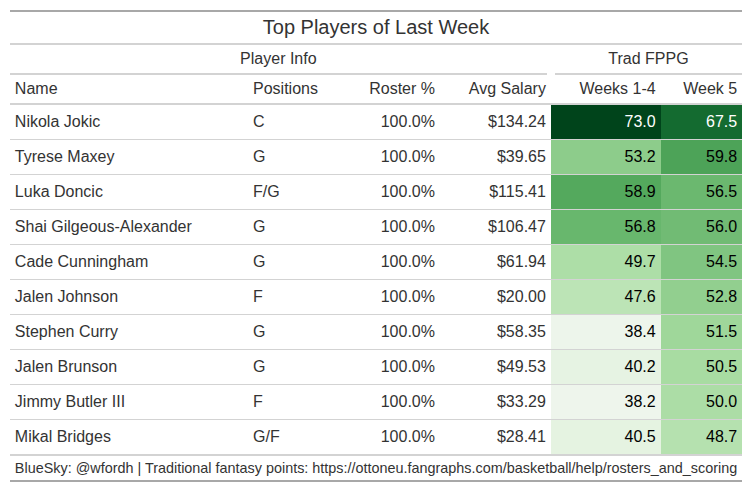
Task: Click the Name column header
Action: point(36,89)
